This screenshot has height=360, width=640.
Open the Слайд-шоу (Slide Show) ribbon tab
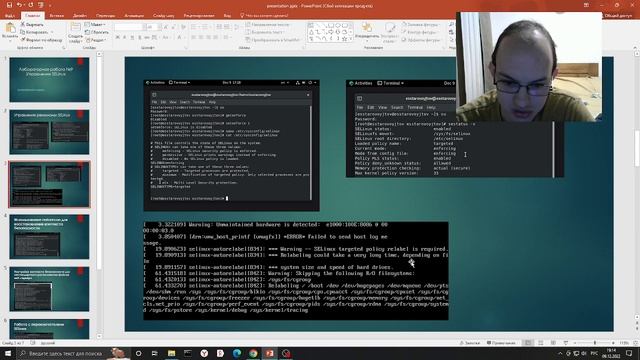164,16
